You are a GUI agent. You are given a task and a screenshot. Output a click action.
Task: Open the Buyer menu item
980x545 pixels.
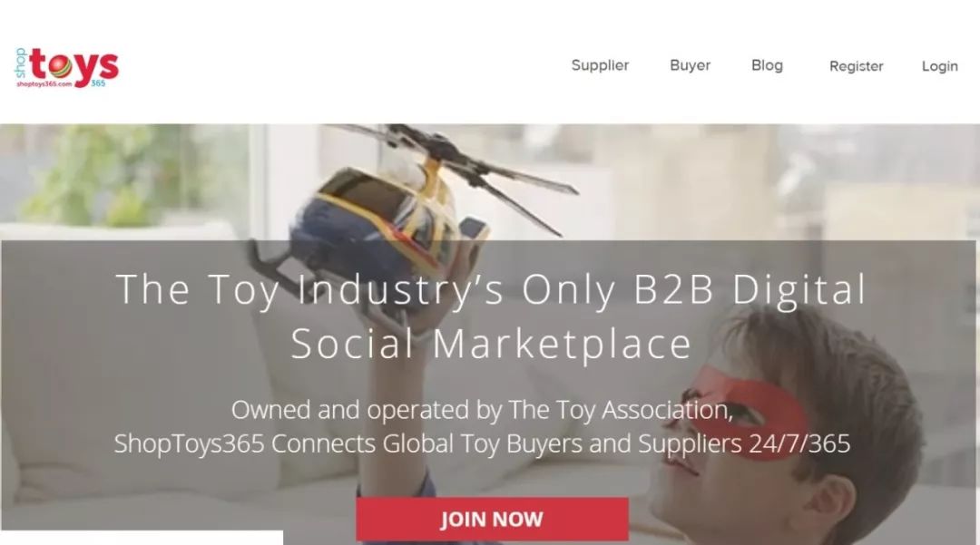click(x=690, y=65)
